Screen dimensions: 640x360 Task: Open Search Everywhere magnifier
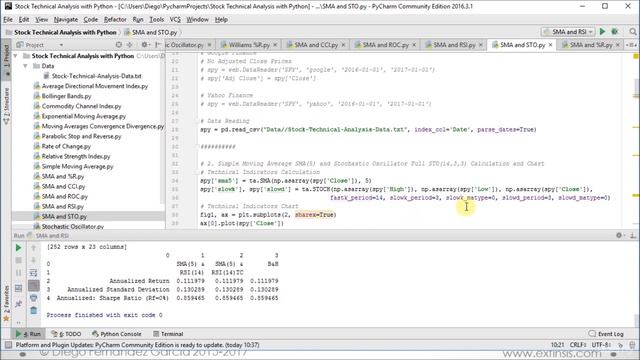633,31
